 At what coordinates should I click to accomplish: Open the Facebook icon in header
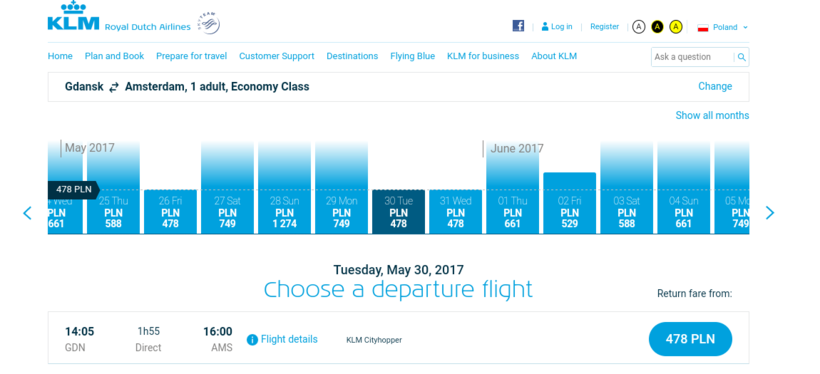[518, 26]
